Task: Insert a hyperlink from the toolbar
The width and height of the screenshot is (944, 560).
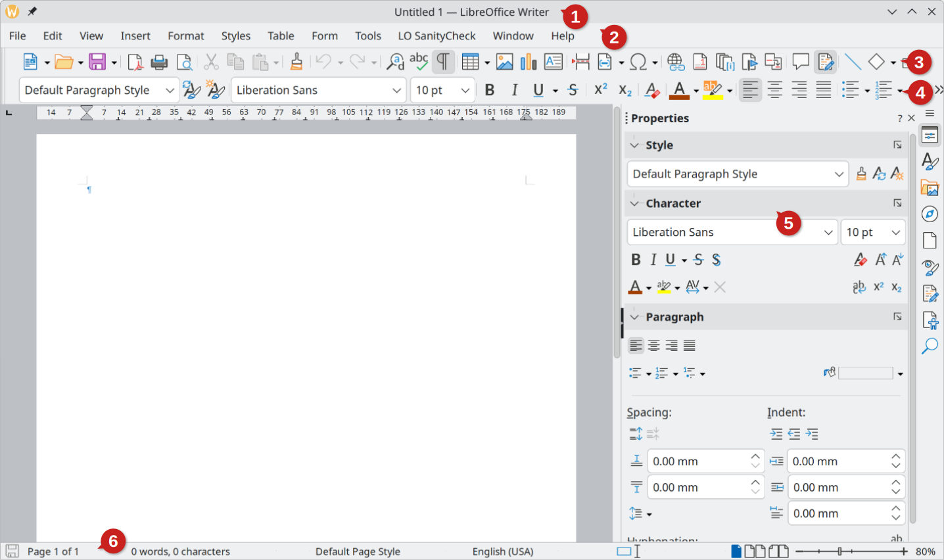Action: [675, 61]
